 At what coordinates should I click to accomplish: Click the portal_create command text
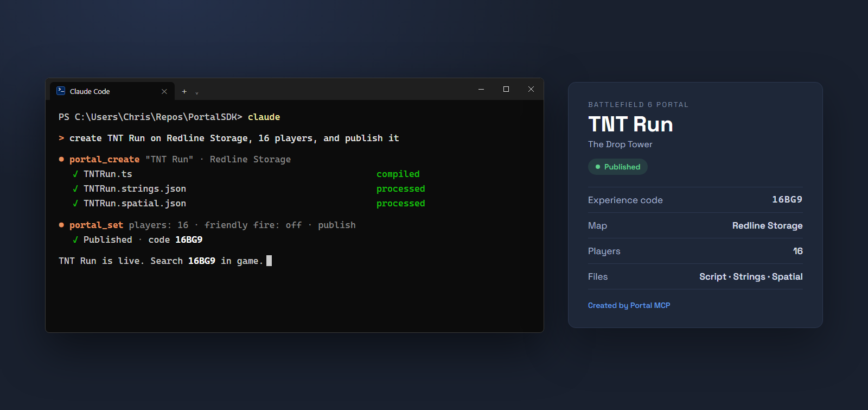coord(104,159)
